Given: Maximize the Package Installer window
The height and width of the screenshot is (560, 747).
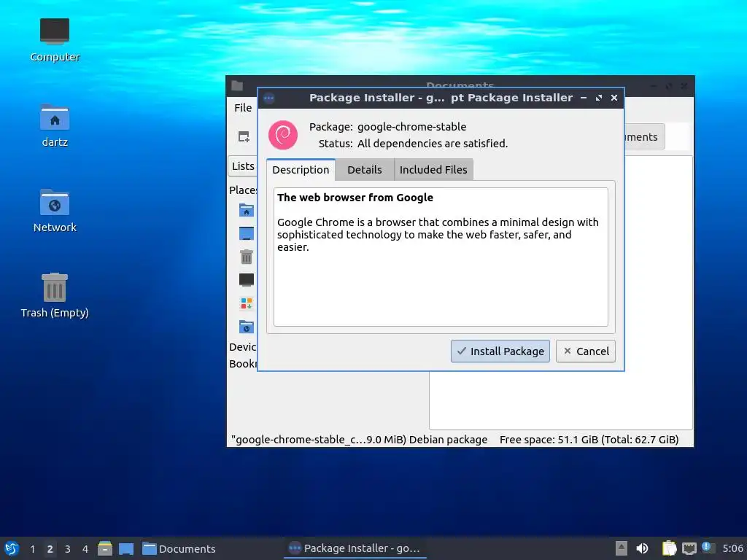Looking at the screenshot, I should pos(599,98).
